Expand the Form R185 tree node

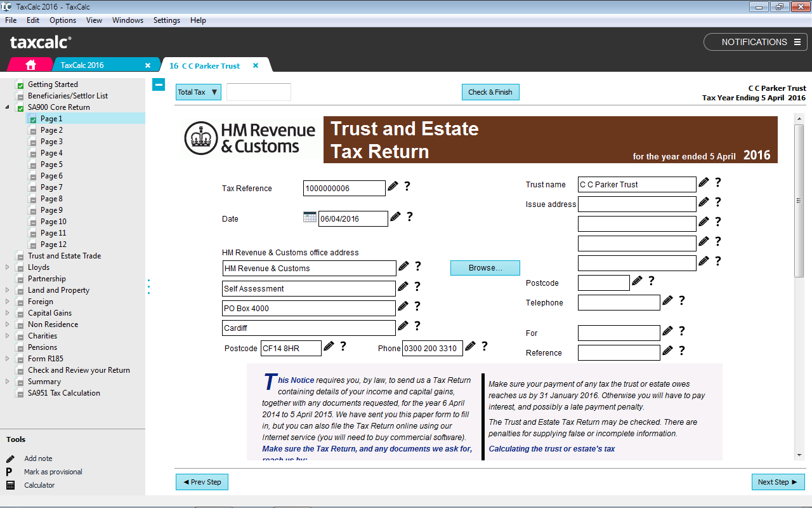[x=8, y=359]
